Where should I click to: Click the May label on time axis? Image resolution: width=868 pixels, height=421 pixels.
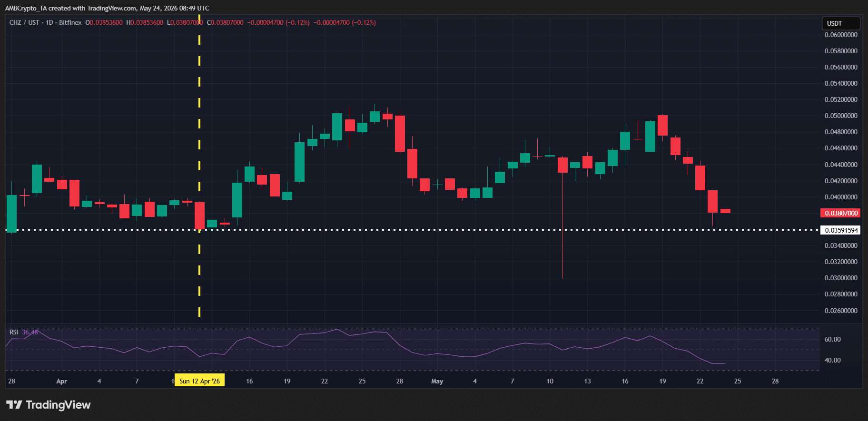(x=437, y=381)
